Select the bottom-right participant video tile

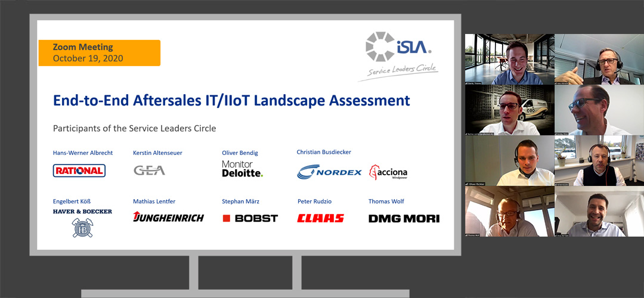599,212
